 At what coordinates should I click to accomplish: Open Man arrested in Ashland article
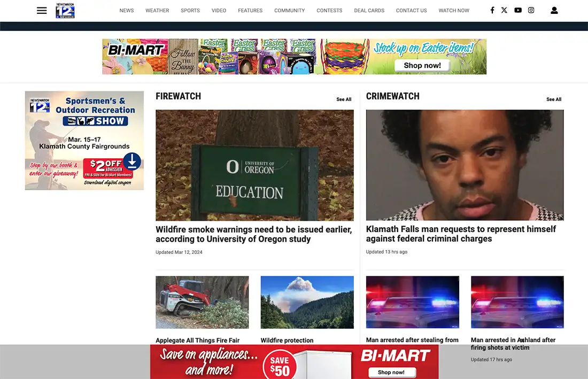tap(513, 344)
